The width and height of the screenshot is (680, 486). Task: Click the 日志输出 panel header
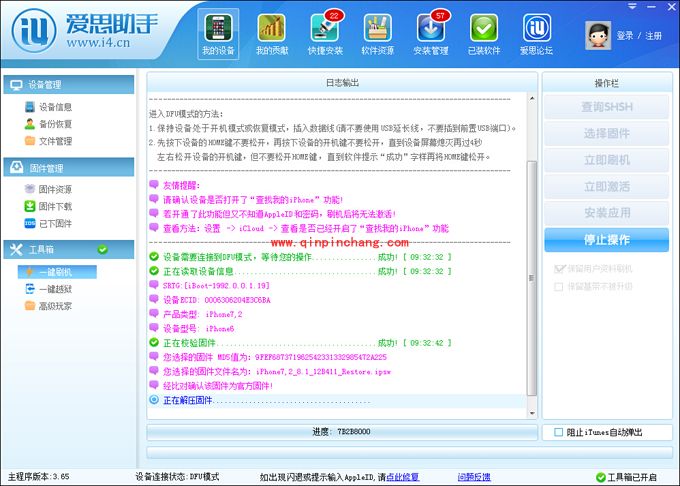342,82
